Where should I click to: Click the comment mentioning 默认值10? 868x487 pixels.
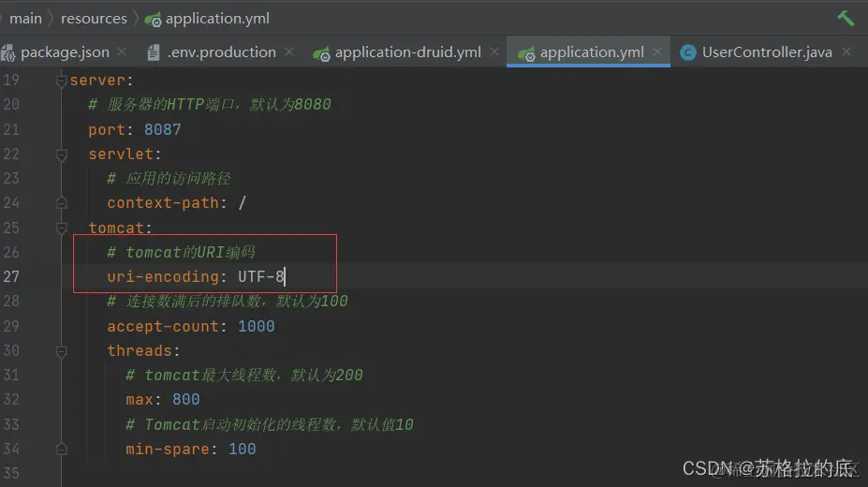[x=270, y=424]
